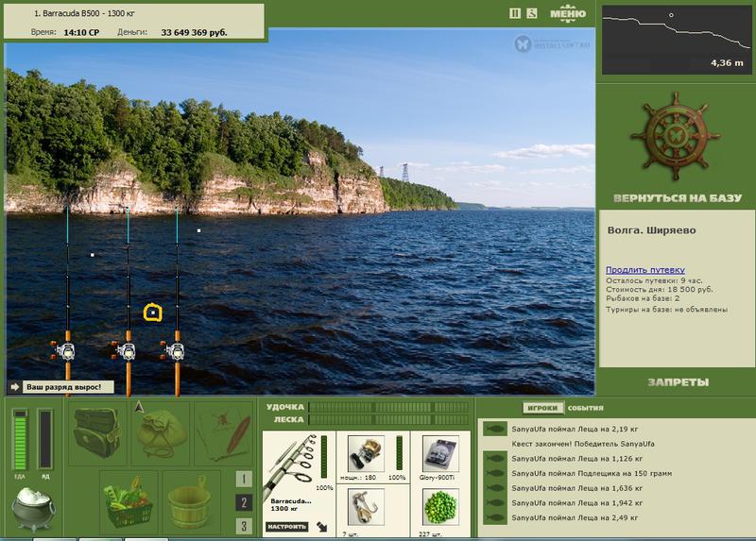Switch to the СОБЫТИЯ tab
756x541 pixels.
585,408
